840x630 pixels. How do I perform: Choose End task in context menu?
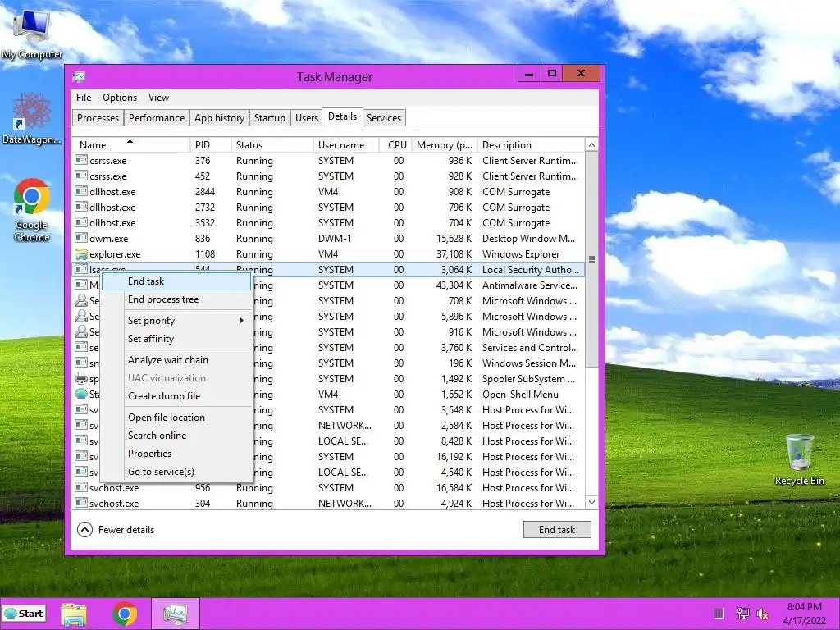[x=176, y=281]
